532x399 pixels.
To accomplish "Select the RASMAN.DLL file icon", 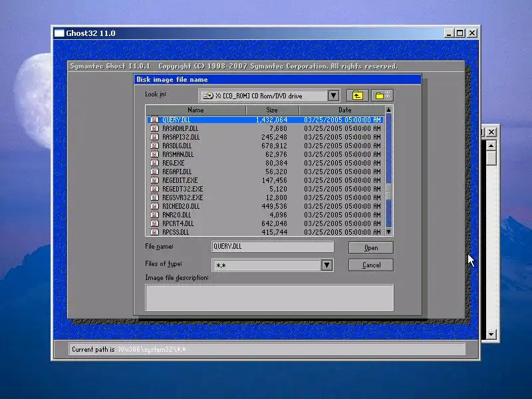I will click(x=154, y=154).
